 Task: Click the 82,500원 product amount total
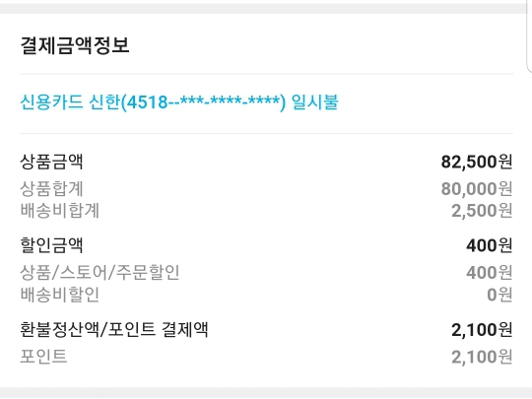click(x=477, y=162)
